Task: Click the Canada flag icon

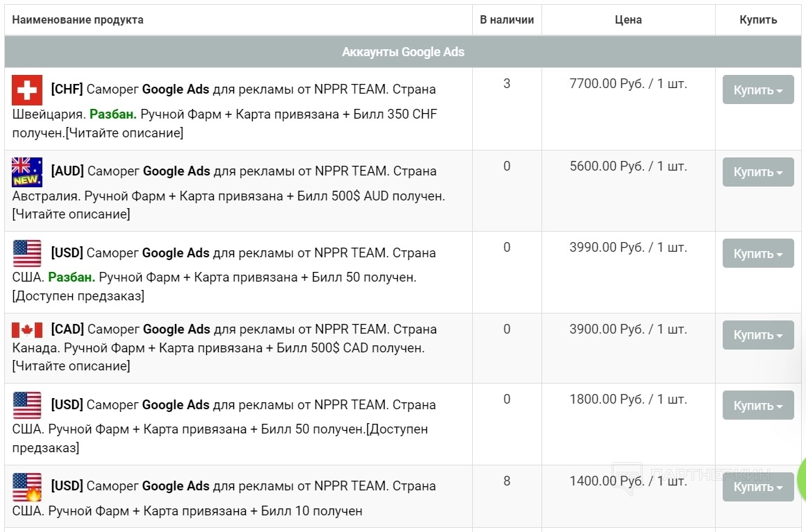Action: point(27,330)
